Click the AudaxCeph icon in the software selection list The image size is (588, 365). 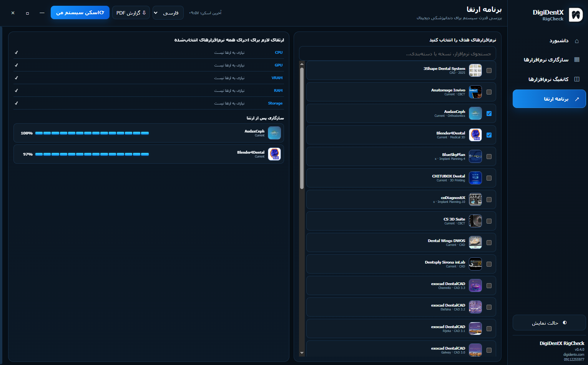point(475,113)
